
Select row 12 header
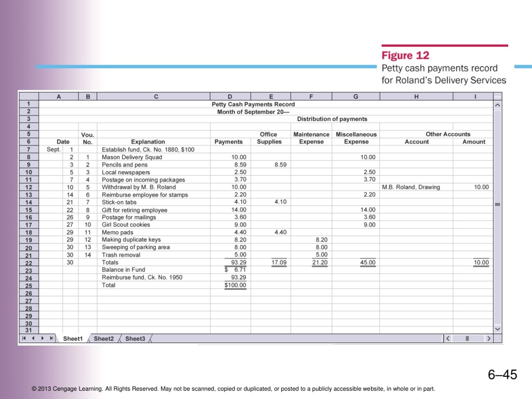coord(29,187)
